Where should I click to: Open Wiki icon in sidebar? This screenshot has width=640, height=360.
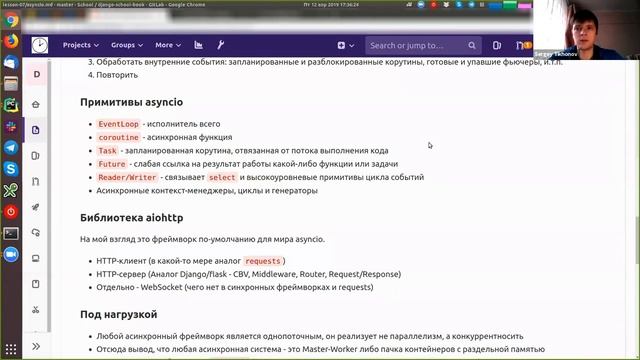[36, 284]
